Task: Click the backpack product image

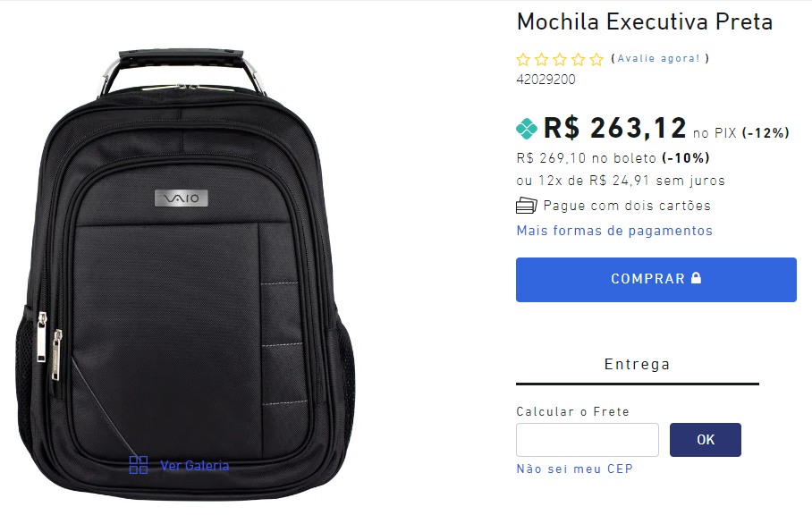Action: click(185, 274)
